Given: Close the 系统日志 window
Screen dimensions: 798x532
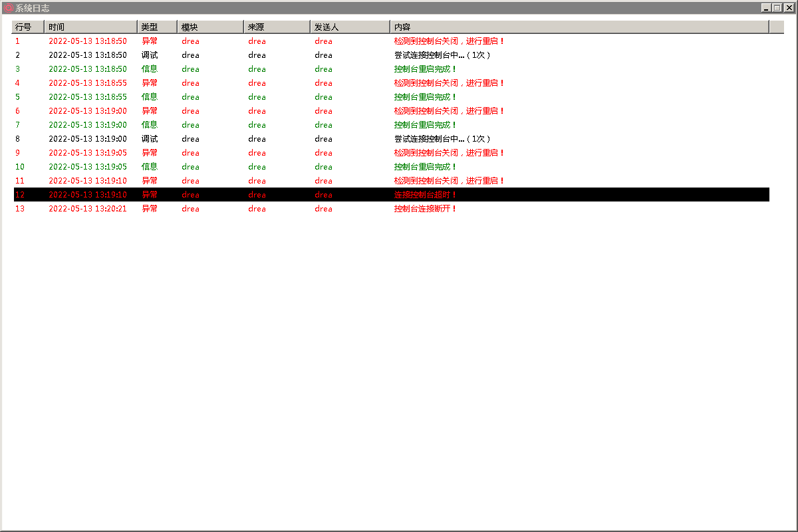Looking at the screenshot, I should pyautogui.click(x=787, y=8).
